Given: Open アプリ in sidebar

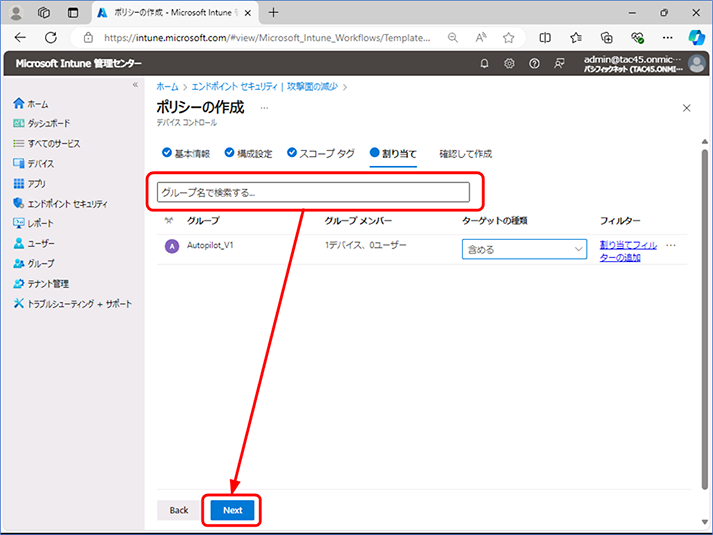Looking at the screenshot, I should point(30,184).
